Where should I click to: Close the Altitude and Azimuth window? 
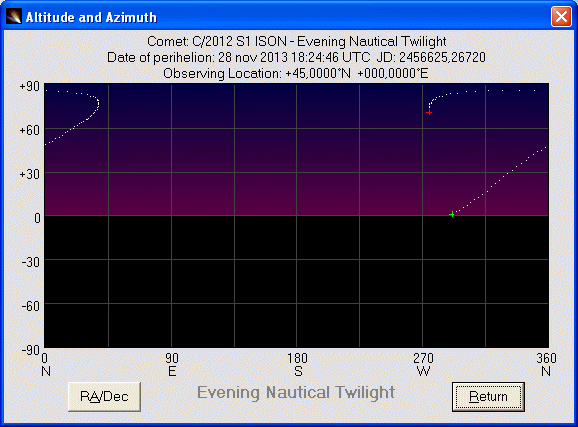[561, 17]
